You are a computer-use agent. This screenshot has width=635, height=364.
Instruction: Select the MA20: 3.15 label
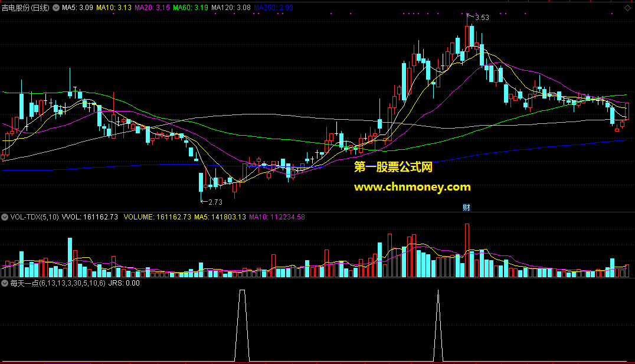click(x=152, y=8)
